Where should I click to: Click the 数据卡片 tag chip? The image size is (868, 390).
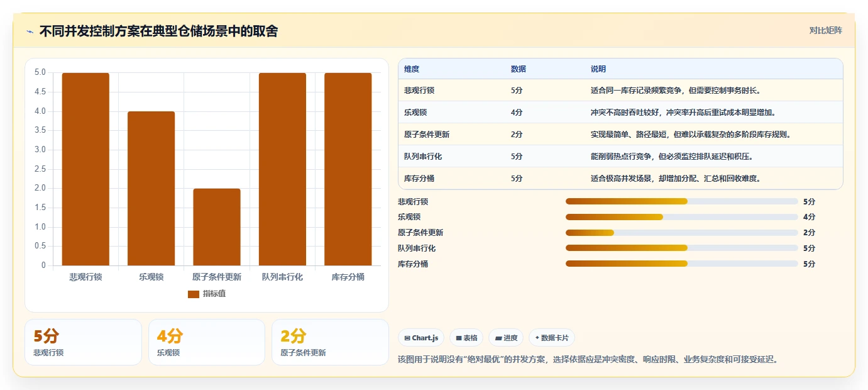tap(552, 338)
